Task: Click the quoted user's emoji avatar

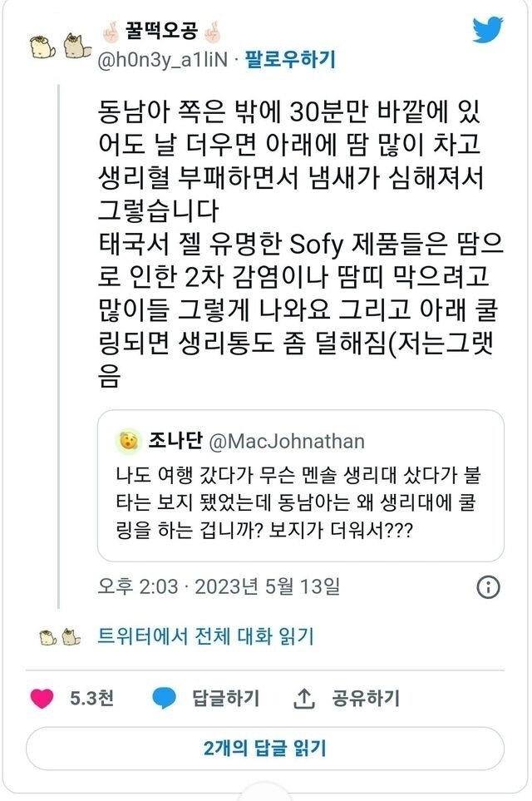Action: [x=129, y=440]
